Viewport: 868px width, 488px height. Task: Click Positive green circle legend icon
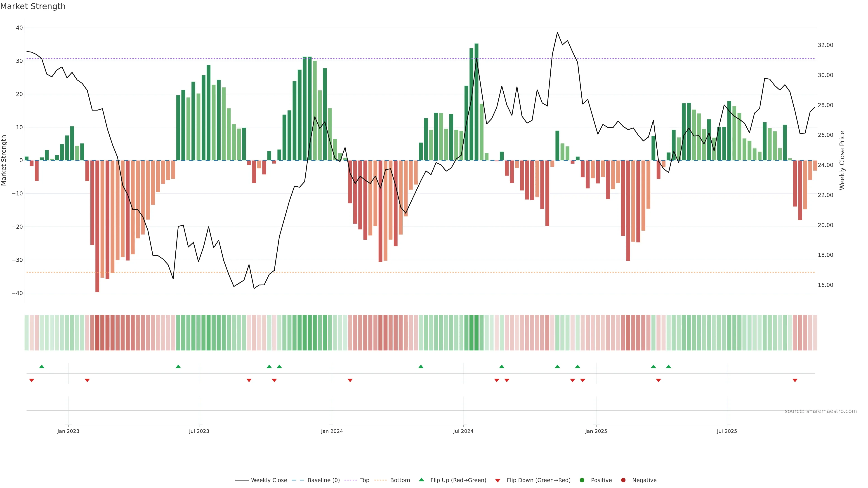click(x=582, y=480)
